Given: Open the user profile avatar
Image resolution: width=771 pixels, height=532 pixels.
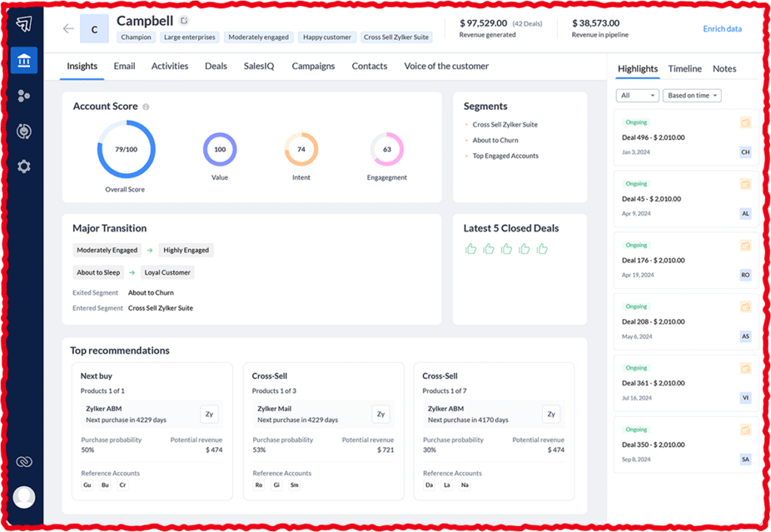Looking at the screenshot, I should pos(24,497).
